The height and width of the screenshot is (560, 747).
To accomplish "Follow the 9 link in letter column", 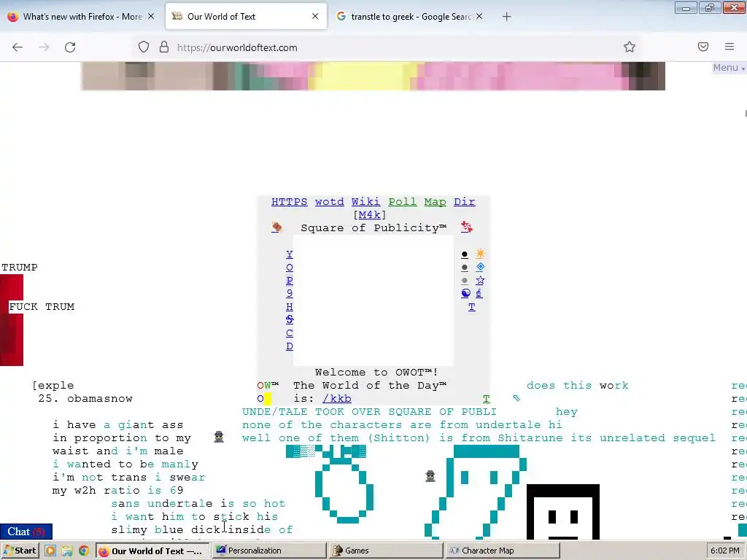I will click(x=290, y=293).
